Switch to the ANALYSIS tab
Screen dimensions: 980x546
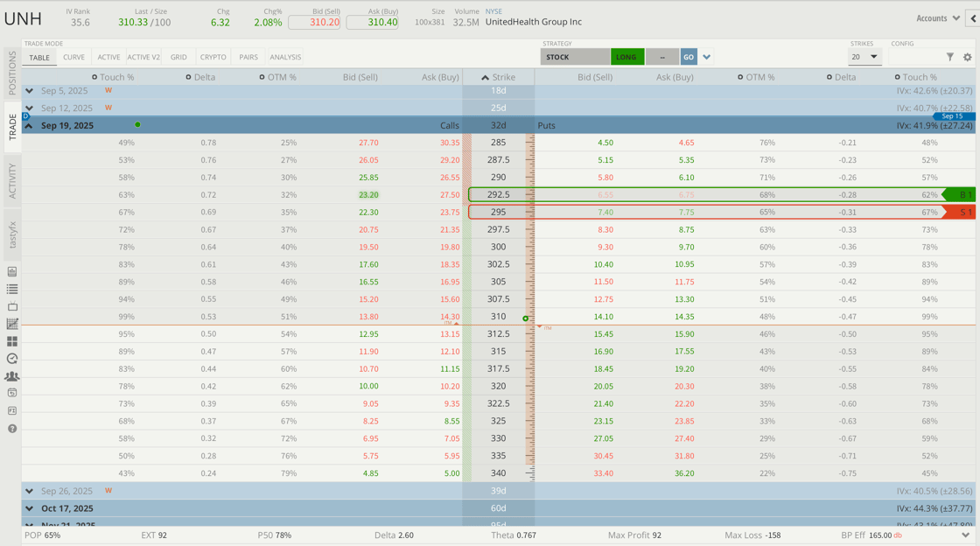pos(285,57)
